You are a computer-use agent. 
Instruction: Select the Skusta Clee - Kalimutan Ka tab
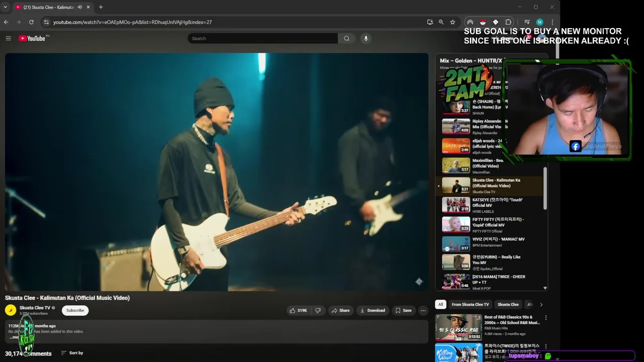(49, 7)
